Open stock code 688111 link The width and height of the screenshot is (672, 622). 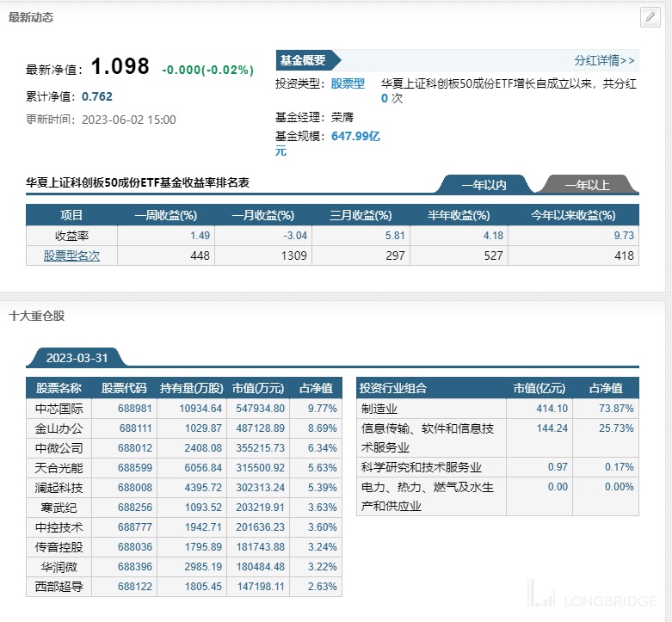pyautogui.click(x=135, y=428)
